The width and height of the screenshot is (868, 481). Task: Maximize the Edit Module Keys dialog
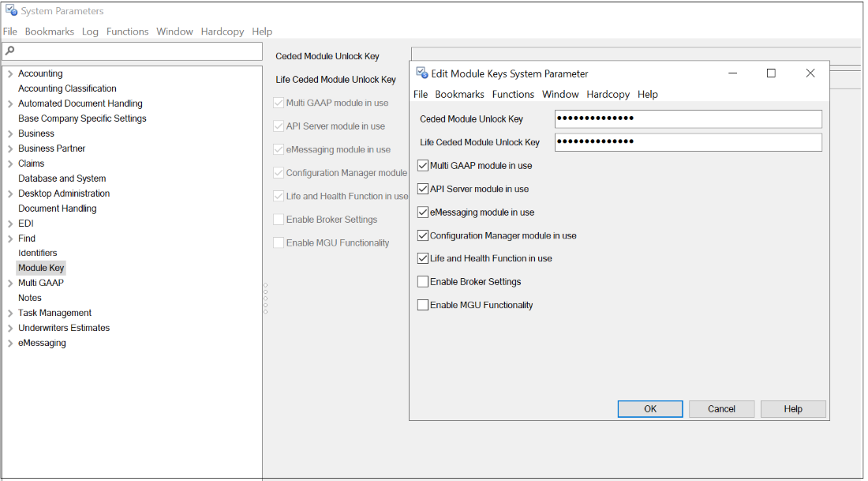click(771, 73)
